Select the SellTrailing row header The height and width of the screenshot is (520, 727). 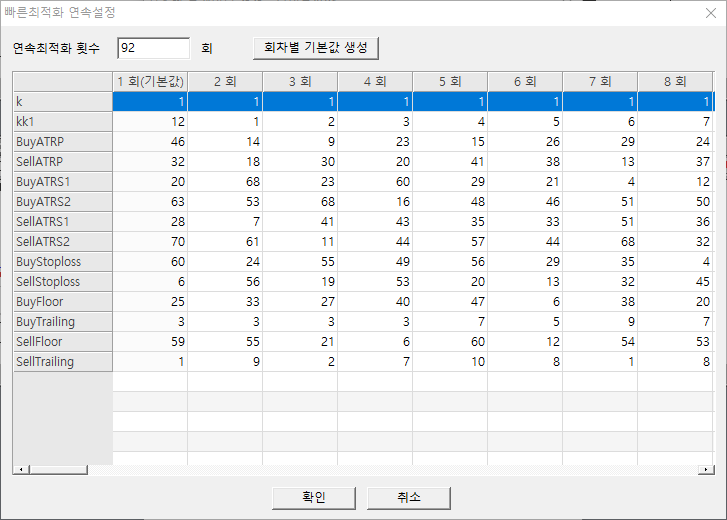point(62,361)
